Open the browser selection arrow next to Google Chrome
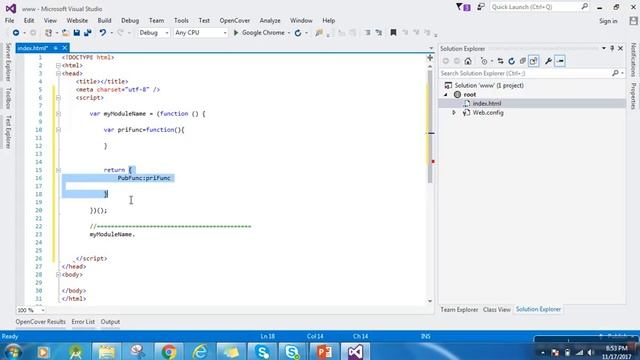Screen dimensions: 640x360 (289, 33)
